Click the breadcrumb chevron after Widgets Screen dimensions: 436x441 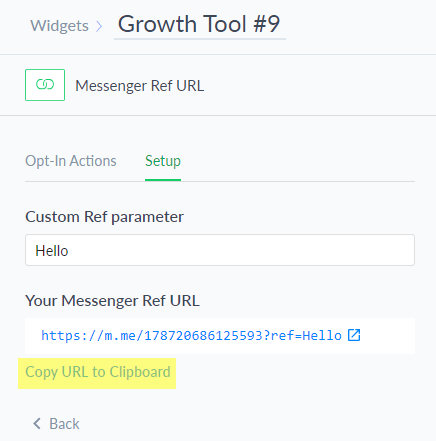click(x=99, y=26)
